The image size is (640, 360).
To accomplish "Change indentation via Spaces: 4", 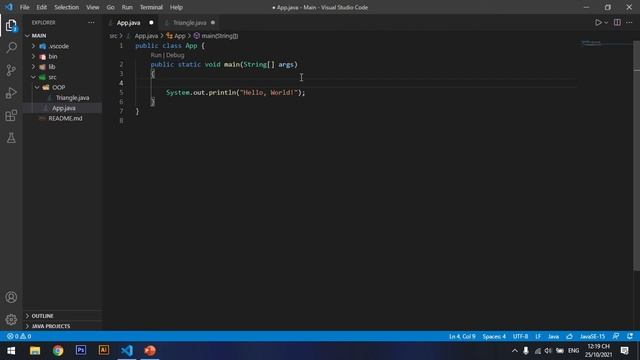I will pos(494,336).
